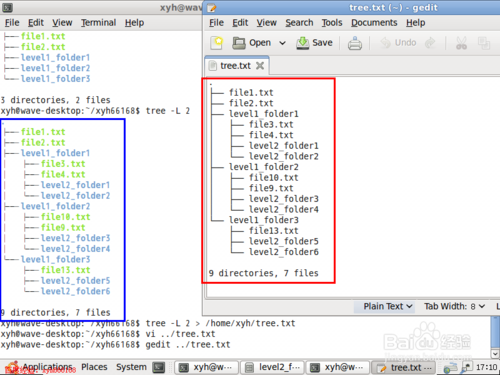Close the tree.txt tab
This screenshot has height=375, width=500.
260,66
